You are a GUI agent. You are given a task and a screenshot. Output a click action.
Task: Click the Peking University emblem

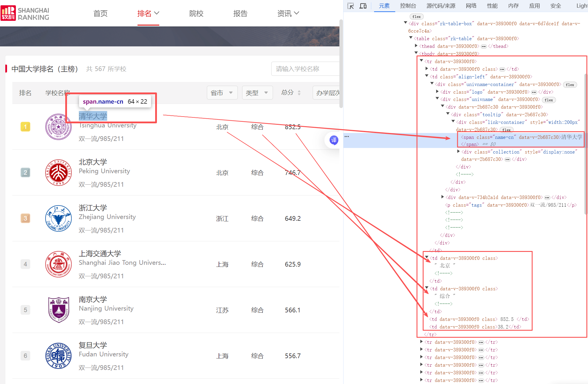[x=58, y=173]
